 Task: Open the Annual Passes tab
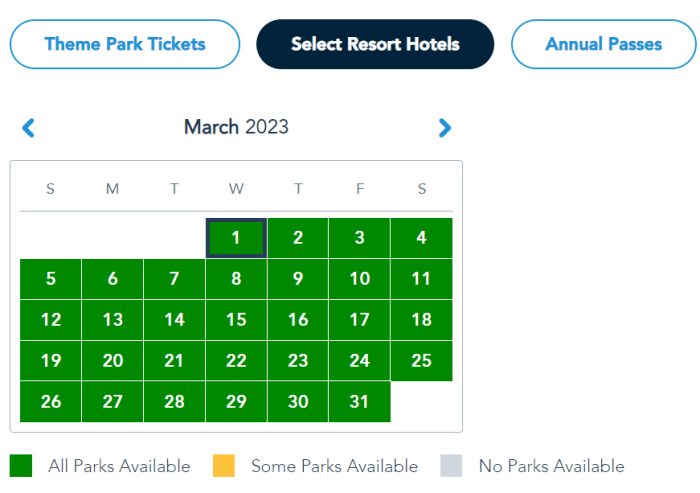tap(603, 44)
